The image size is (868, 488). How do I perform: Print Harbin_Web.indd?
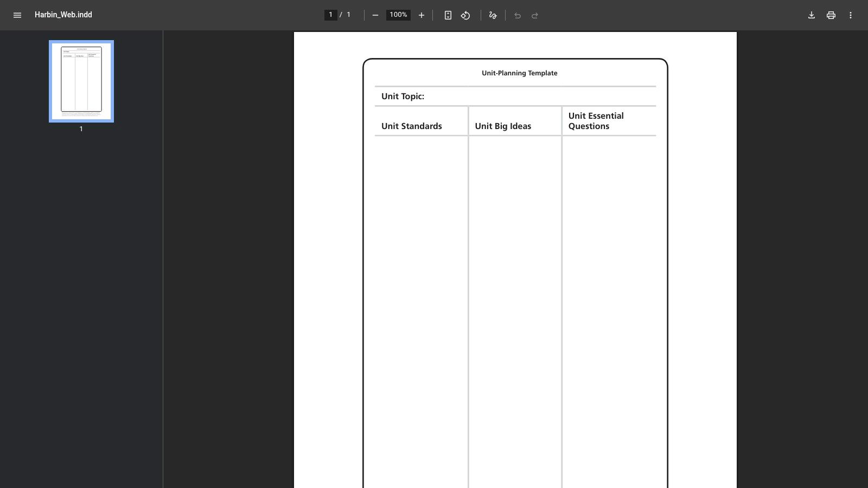[831, 15]
